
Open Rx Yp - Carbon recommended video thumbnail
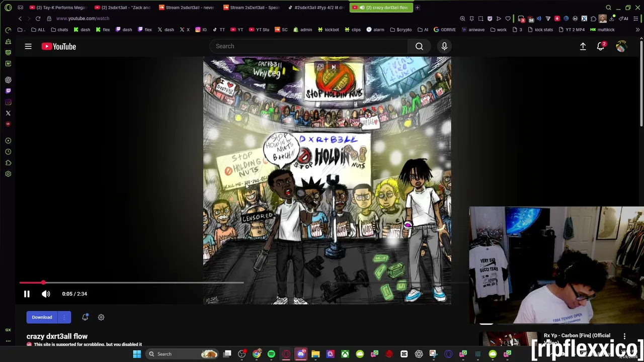[510, 339]
